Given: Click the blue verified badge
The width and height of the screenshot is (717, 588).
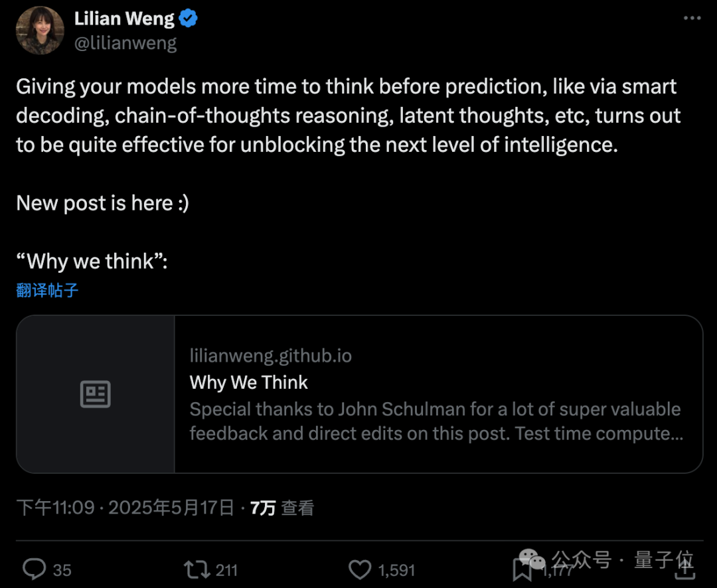Looking at the screenshot, I should point(188,19).
